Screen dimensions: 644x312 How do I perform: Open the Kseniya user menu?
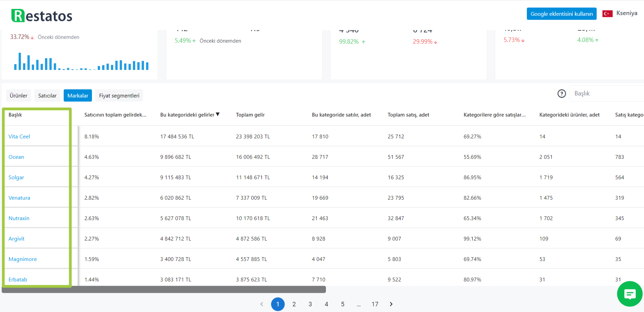click(627, 13)
